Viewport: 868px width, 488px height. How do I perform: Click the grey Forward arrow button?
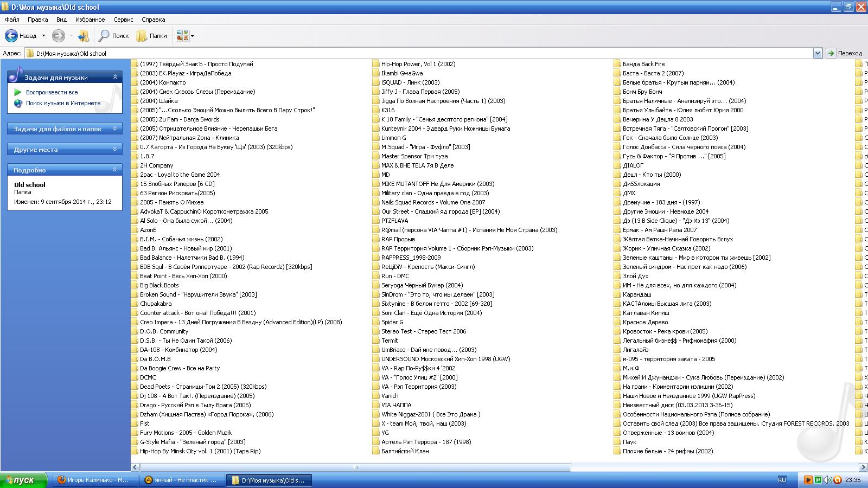click(x=58, y=36)
